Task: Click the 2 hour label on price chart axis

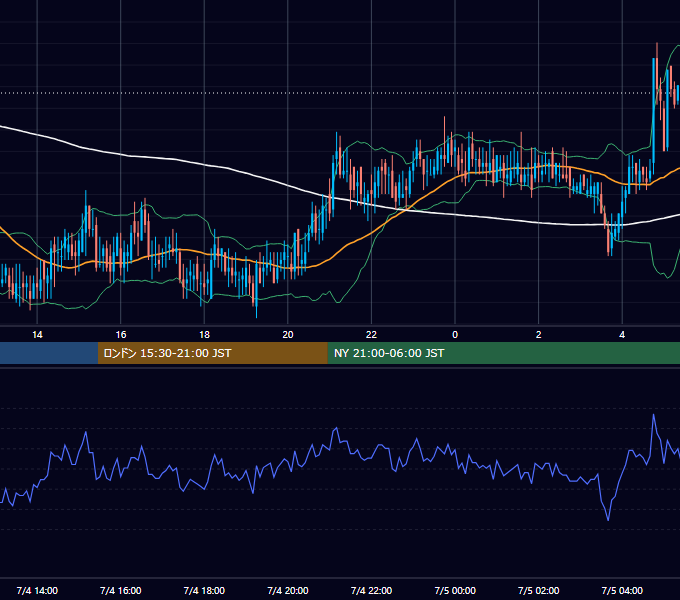Action: [539, 335]
